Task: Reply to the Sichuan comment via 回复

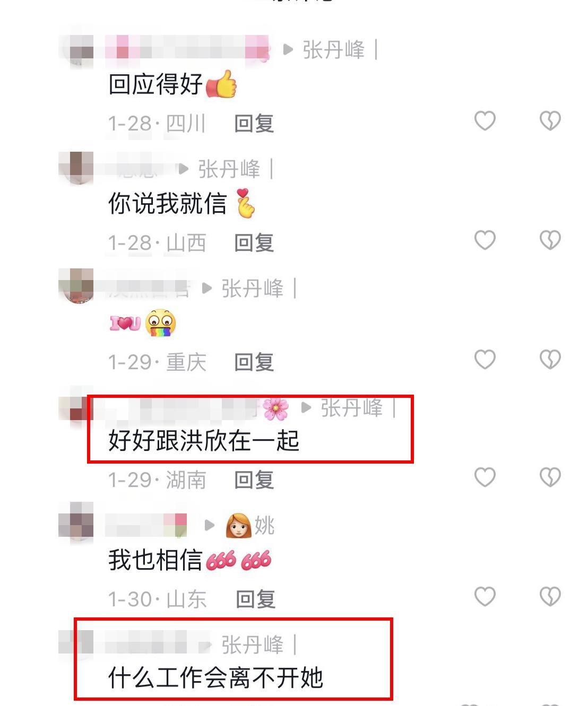Action: click(x=254, y=123)
